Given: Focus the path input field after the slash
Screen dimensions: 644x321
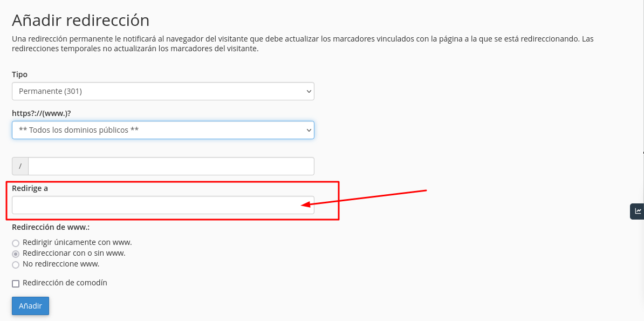Looking at the screenshot, I should [x=171, y=166].
